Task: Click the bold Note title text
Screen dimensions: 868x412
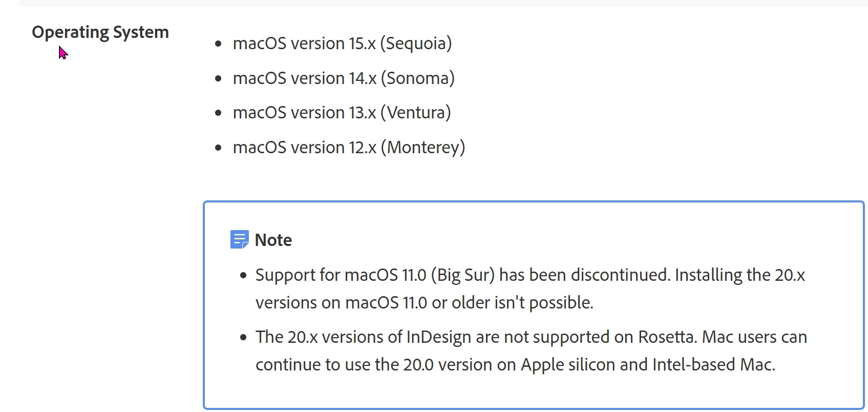Action: coord(273,240)
